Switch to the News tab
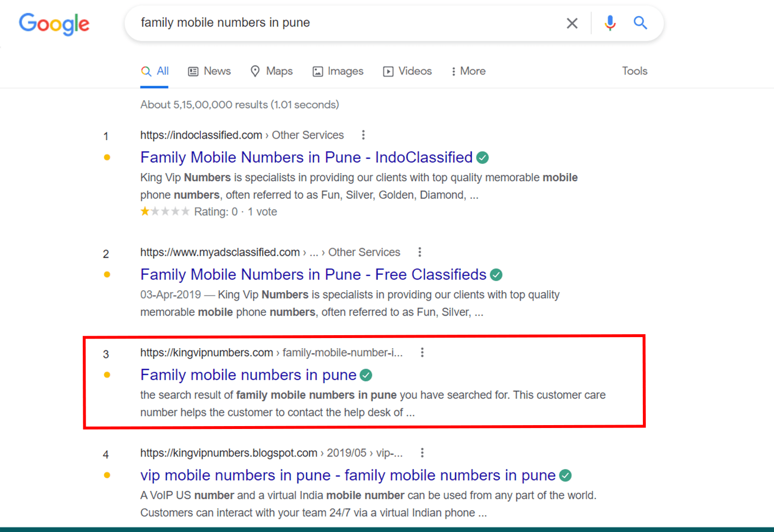This screenshot has width=774, height=532. (x=209, y=71)
